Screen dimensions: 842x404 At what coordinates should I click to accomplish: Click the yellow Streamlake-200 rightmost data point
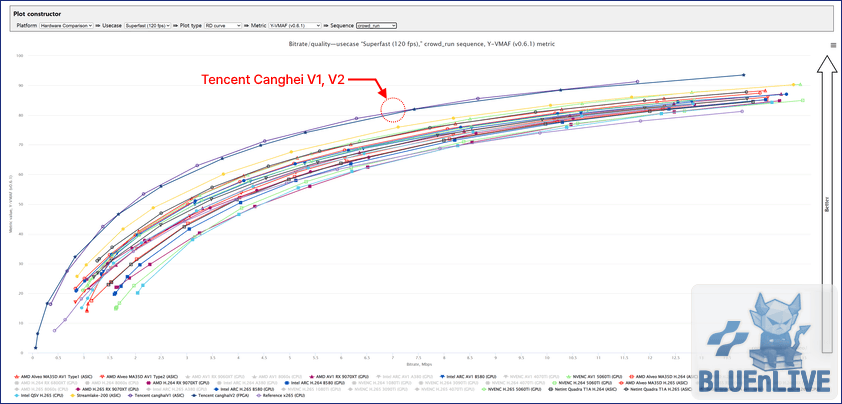pyautogui.click(x=793, y=84)
